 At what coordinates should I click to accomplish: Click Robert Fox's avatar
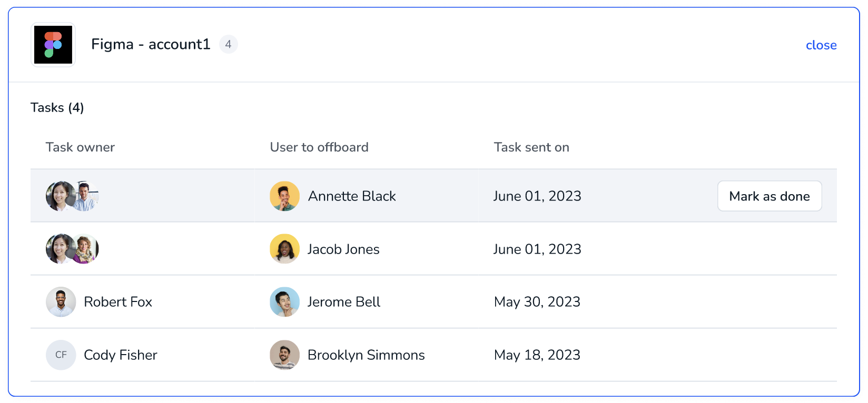click(x=61, y=302)
